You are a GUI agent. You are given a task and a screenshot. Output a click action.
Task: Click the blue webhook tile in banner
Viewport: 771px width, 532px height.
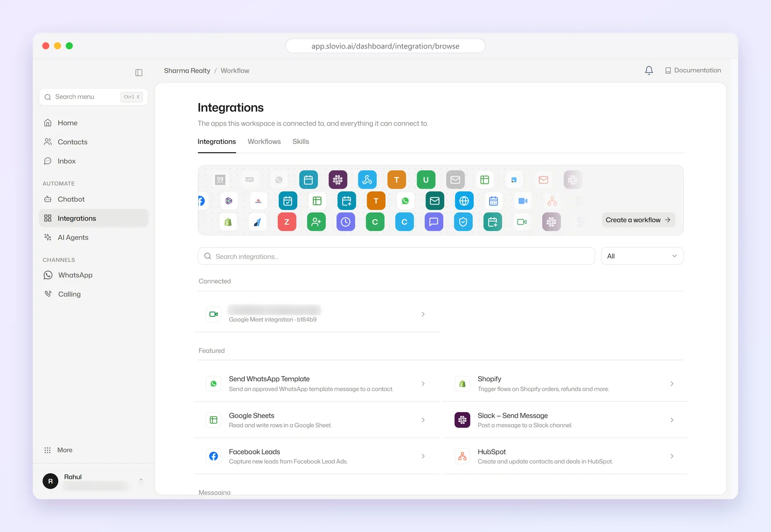[367, 180]
